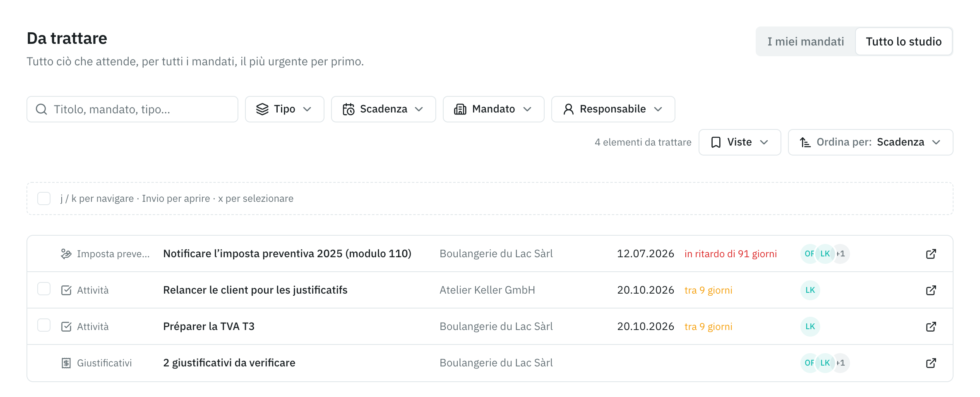
Task: Click OF avatar in the giustificativi row
Action: point(809,363)
